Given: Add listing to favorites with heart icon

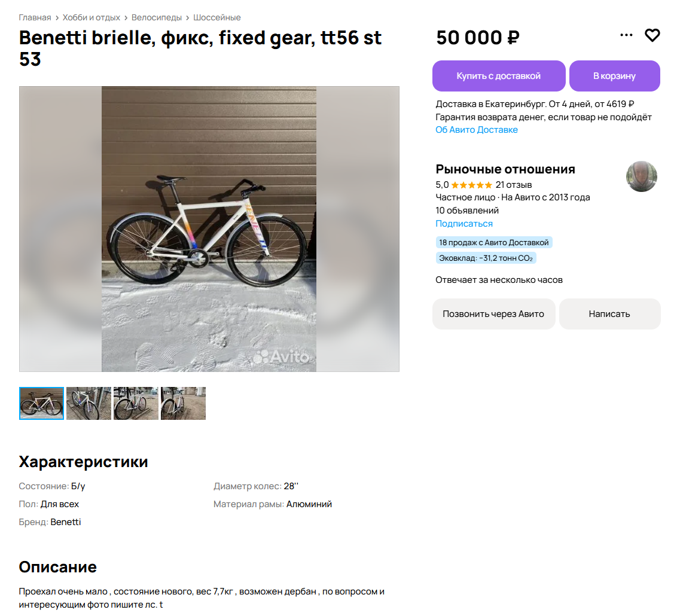Looking at the screenshot, I should pyautogui.click(x=652, y=35).
